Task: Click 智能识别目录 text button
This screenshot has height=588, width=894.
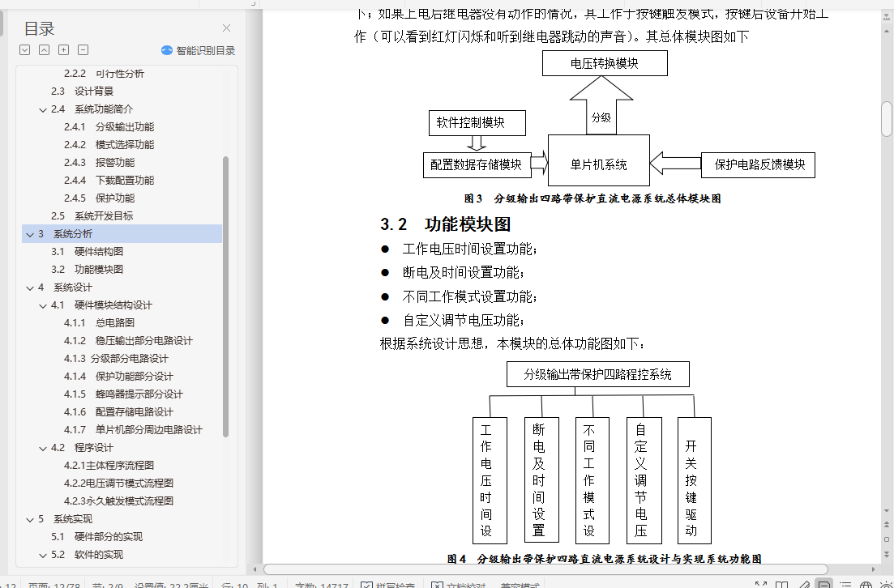Action: click(x=205, y=51)
